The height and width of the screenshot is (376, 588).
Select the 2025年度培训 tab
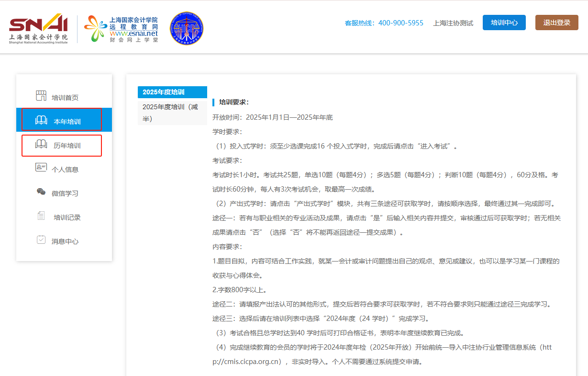click(164, 92)
